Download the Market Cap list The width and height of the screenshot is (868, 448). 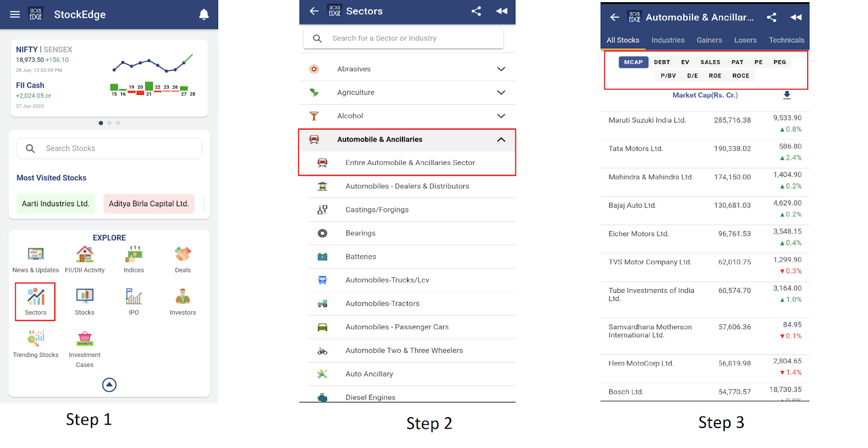787,95
